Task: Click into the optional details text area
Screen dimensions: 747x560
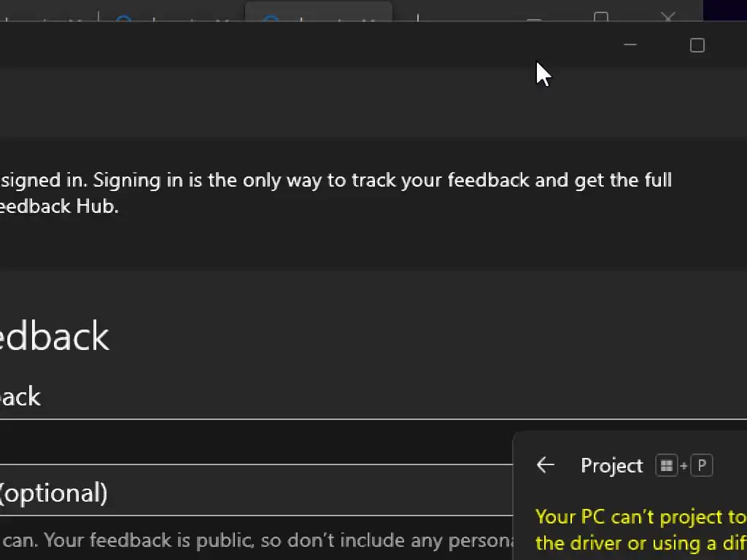Action: pyautogui.click(x=255, y=540)
